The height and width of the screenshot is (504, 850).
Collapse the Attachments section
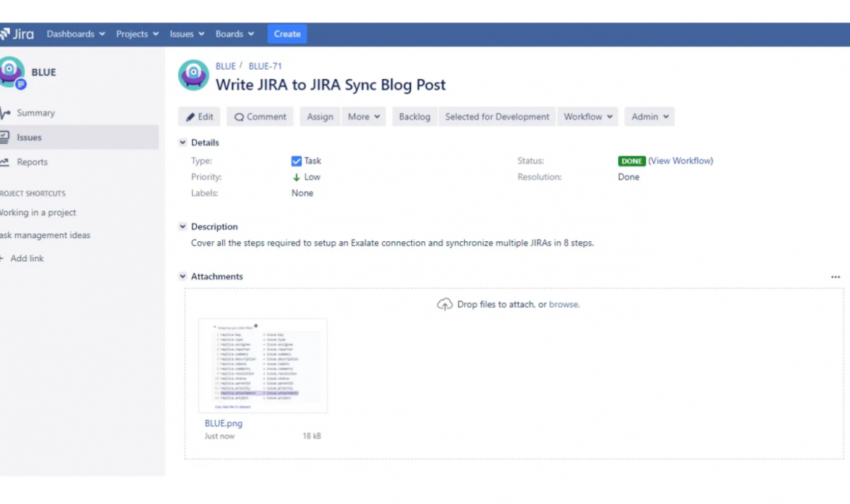point(182,277)
